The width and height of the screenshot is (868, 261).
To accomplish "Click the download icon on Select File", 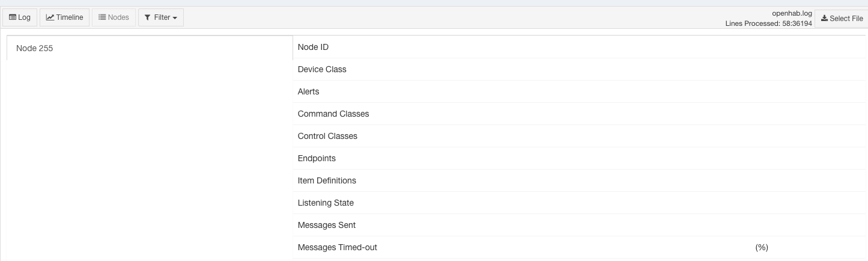I will pos(824,19).
